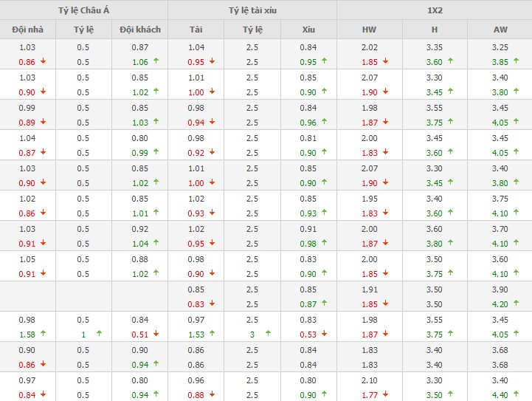
Task: Select the Tỷ lệ tài xỉu header group
Action: [x=252, y=10]
